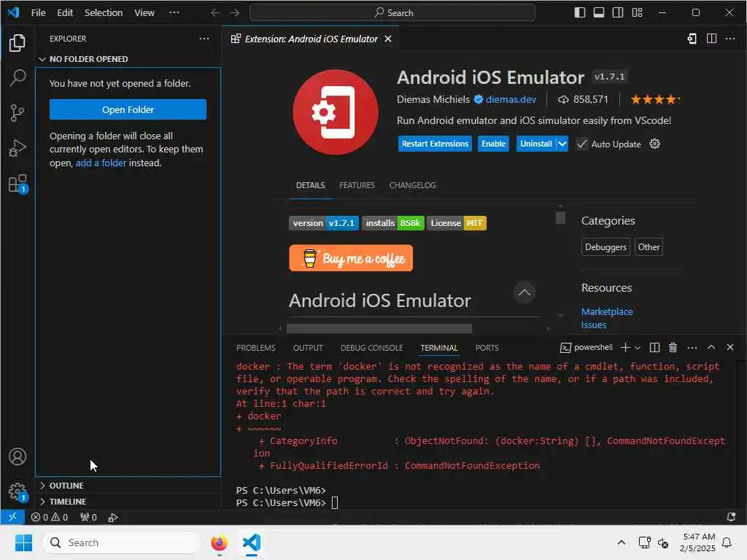Click the title bar Search command box

pyautogui.click(x=392, y=12)
